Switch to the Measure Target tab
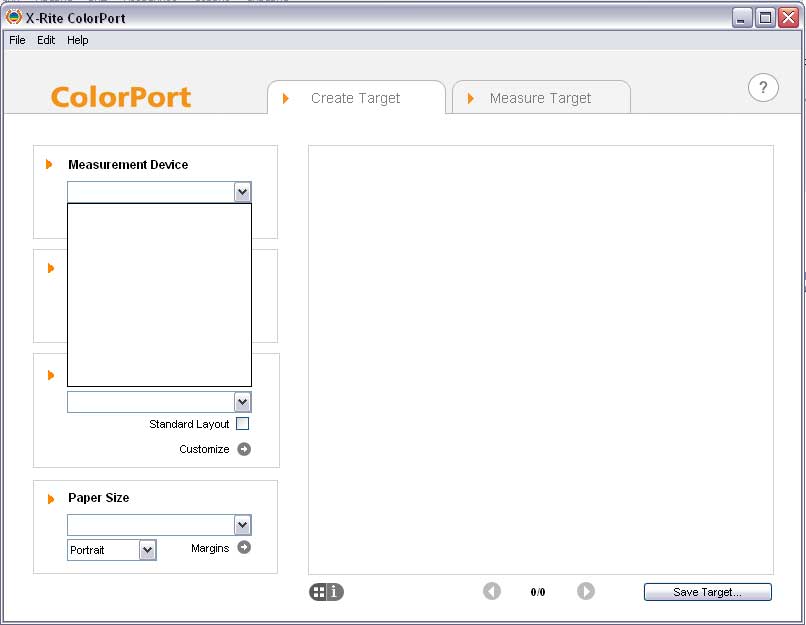 [x=541, y=98]
